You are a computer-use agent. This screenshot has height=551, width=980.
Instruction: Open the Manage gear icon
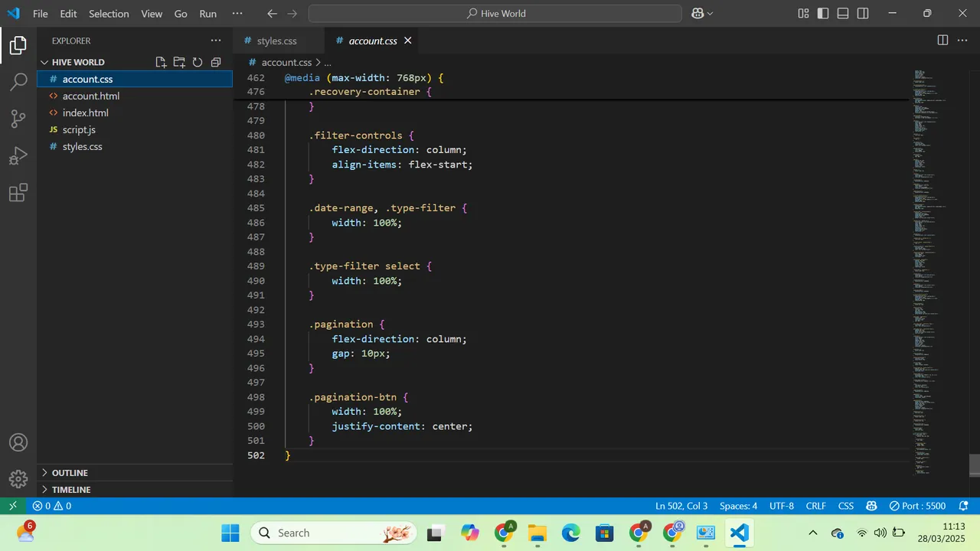18,479
